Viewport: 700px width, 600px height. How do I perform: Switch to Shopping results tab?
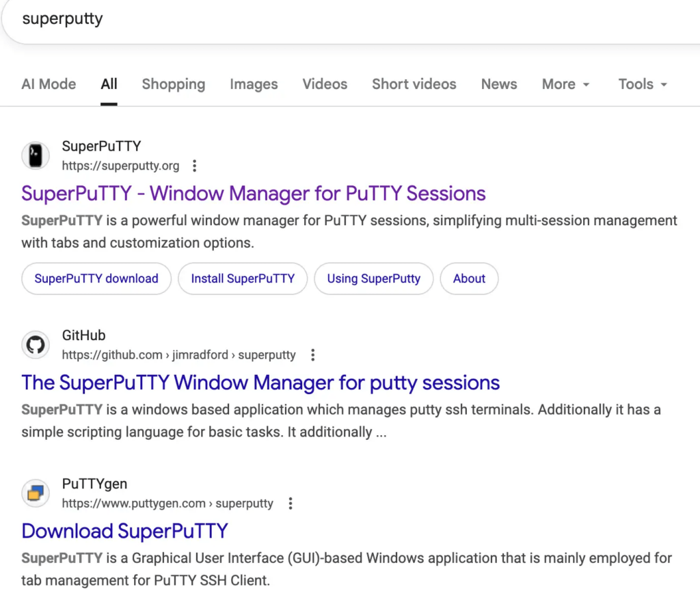(174, 84)
